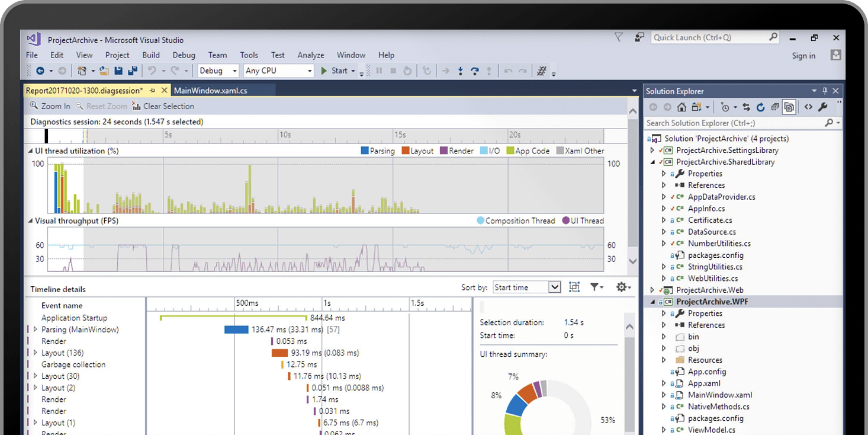Open the document tabs overflow arrow
The height and width of the screenshot is (435, 868).
pos(635,91)
